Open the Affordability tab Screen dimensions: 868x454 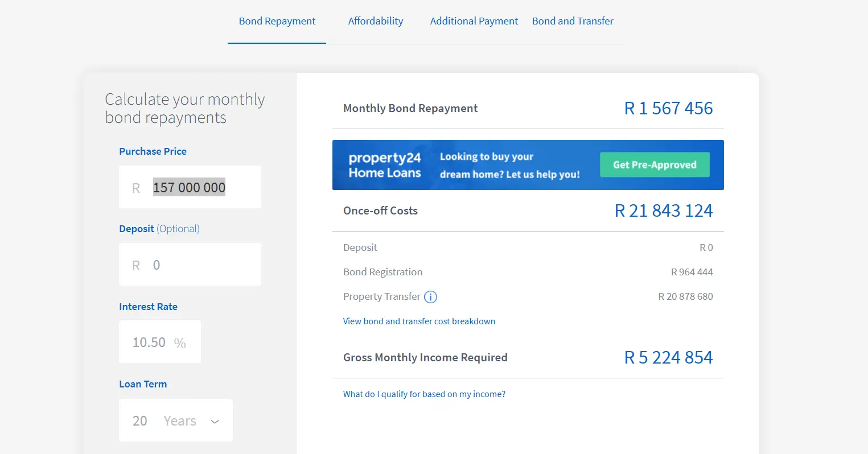pos(376,22)
